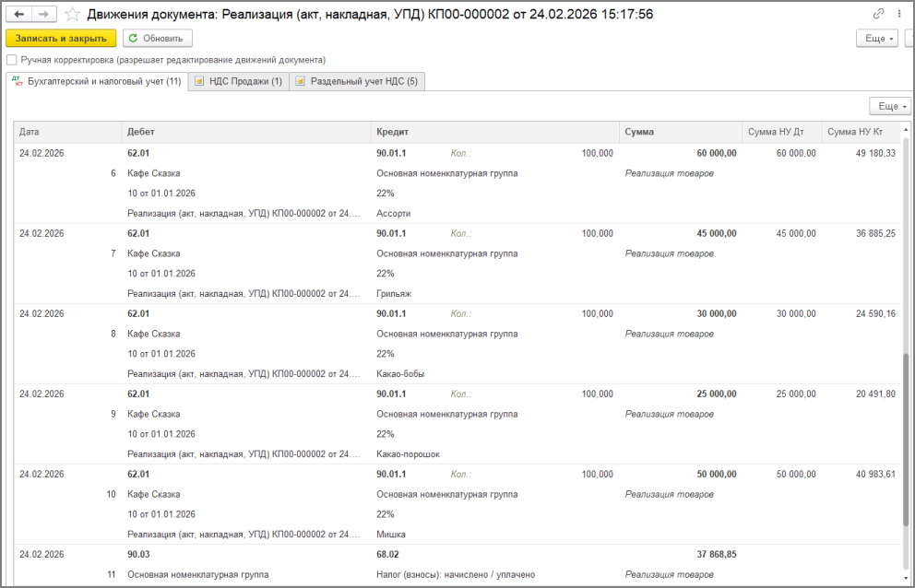Open the three-dot window options menu
Image resolution: width=915 pixels, height=588 pixels.
click(x=897, y=15)
